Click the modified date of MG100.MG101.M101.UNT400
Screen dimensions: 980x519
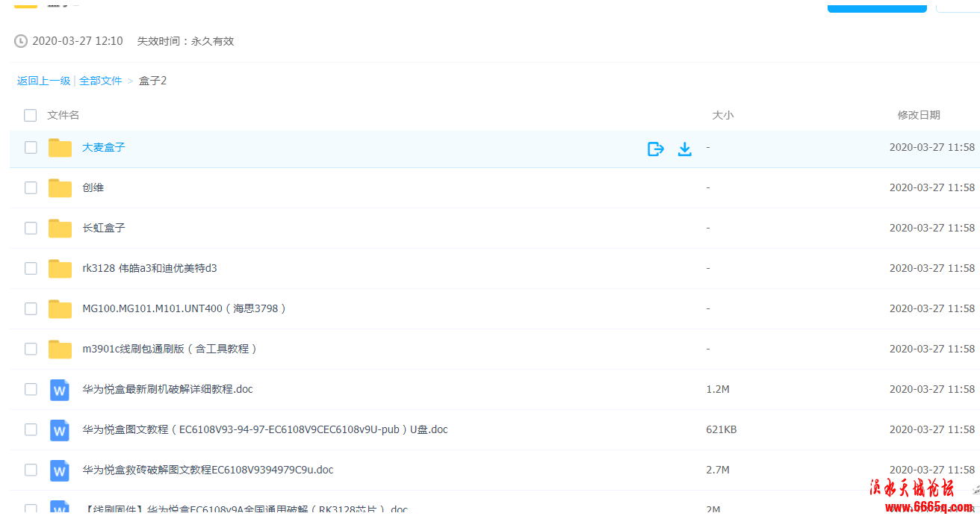pyautogui.click(x=932, y=308)
